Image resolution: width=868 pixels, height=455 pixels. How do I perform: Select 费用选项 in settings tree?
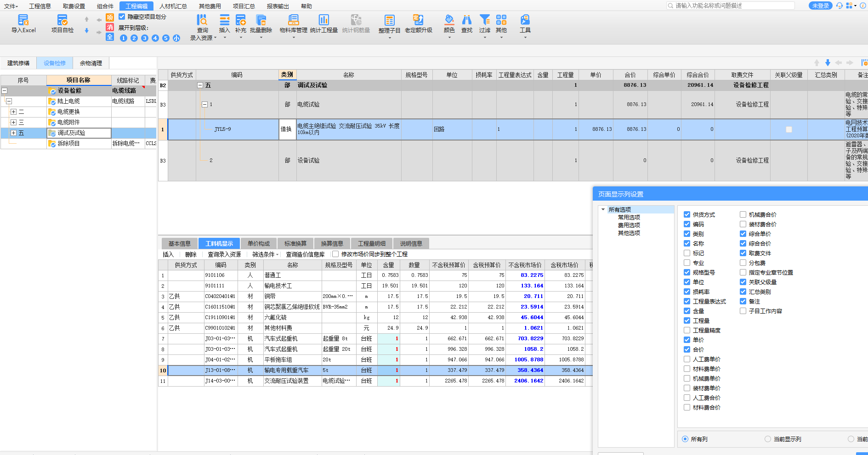[x=629, y=225]
